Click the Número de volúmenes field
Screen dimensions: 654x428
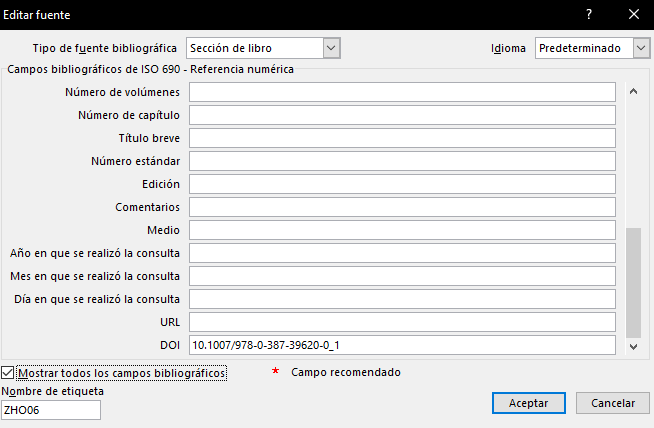(x=402, y=92)
